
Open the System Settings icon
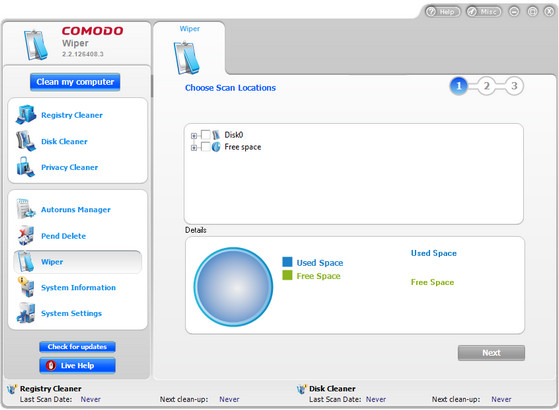(x=26, y=313)
